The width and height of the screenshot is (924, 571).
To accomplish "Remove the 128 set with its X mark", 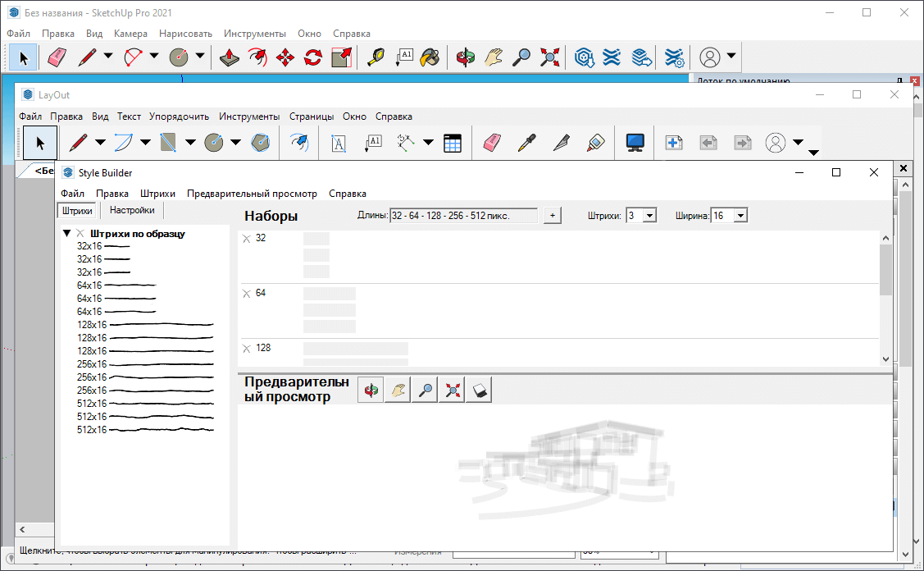I will point(246,349).
